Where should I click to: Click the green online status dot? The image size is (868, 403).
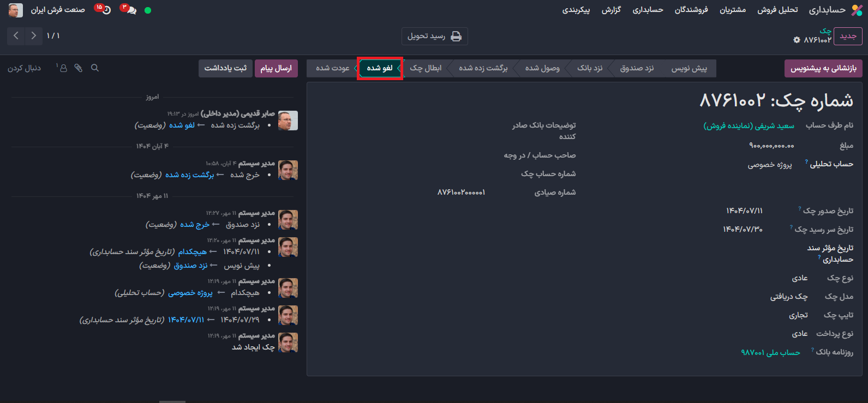click(x=148, y=10)
